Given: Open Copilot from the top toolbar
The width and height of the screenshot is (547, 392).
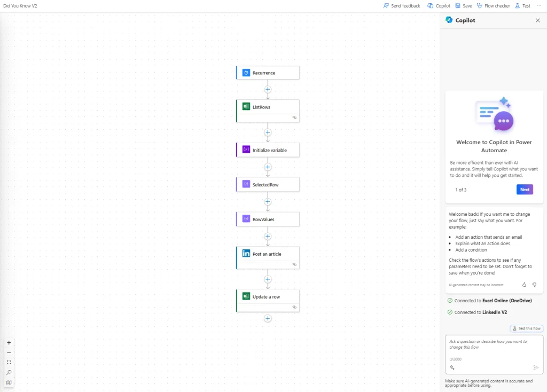Looking at the screenshot, I should 438,5.
